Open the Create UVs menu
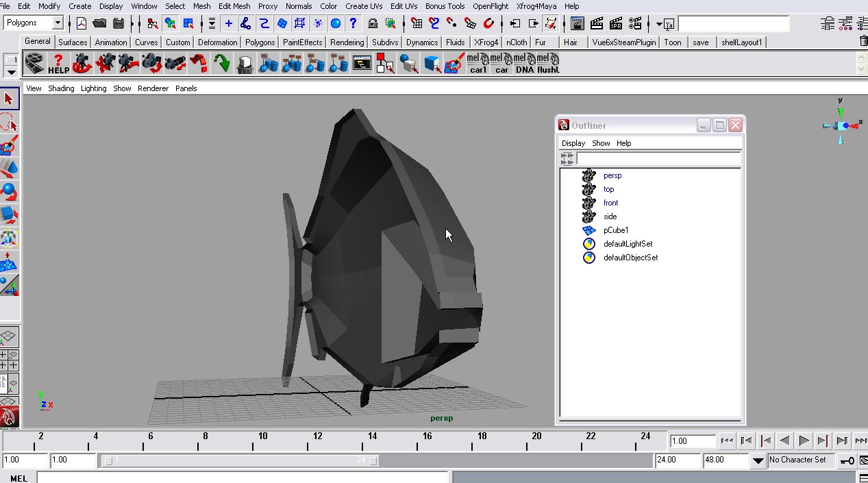 point(364,6)
